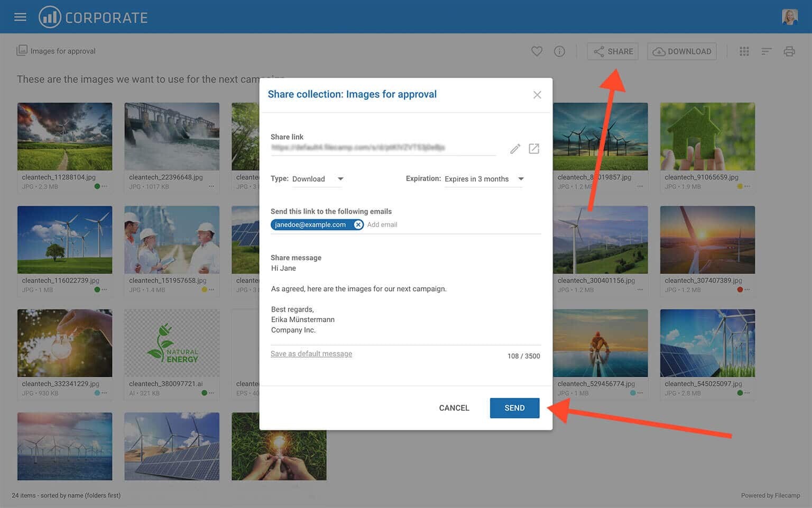Show collection info icon

pos(559,51)
